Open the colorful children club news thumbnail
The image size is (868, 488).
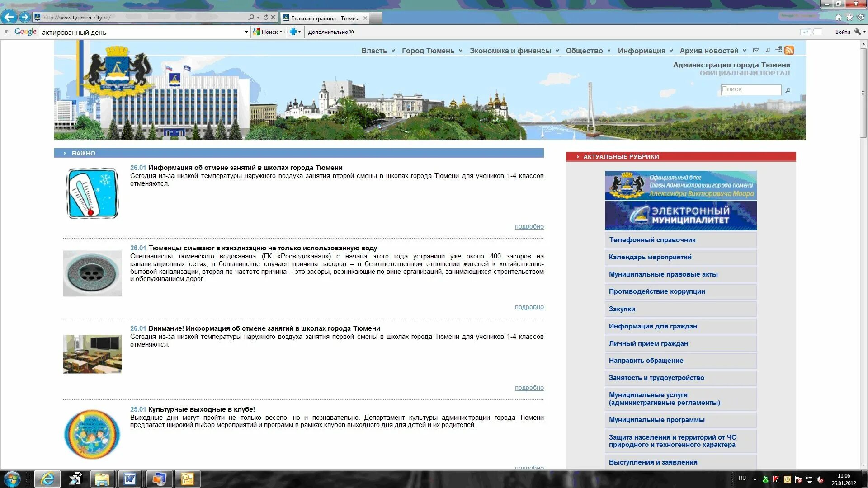(x=92, y=434)
